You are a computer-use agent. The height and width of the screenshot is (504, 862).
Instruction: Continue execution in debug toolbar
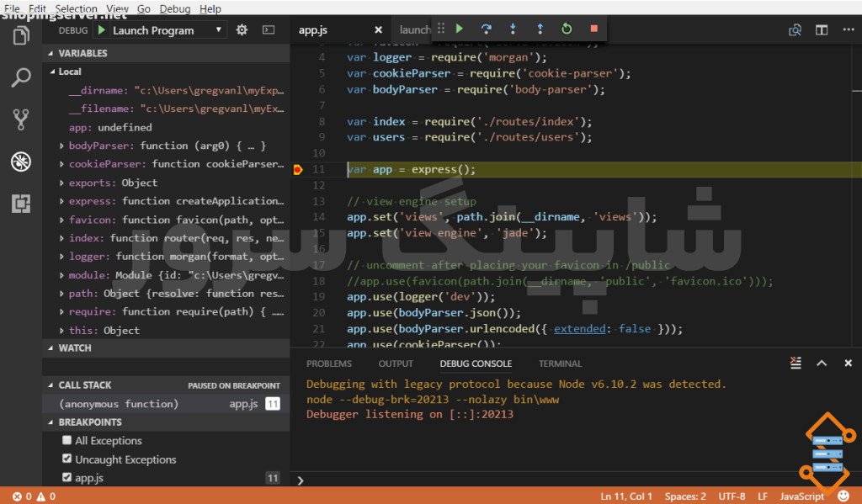[x=460, y=29]
